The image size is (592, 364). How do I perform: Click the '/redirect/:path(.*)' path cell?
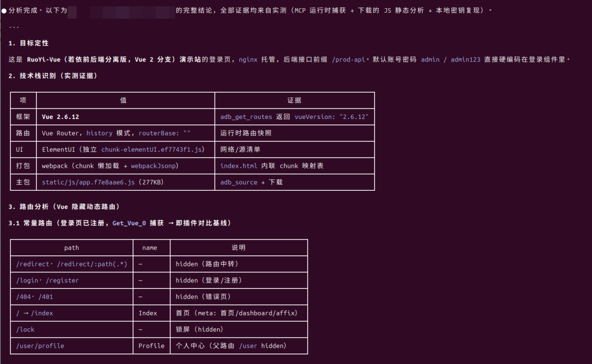pyautogui.click(x=72, y=264)
